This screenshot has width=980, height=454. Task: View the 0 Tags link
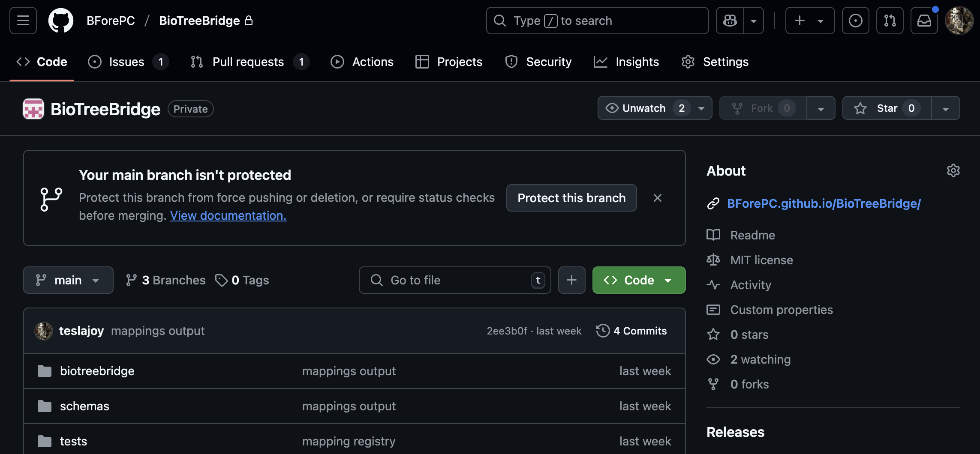(x=242, y=280)
